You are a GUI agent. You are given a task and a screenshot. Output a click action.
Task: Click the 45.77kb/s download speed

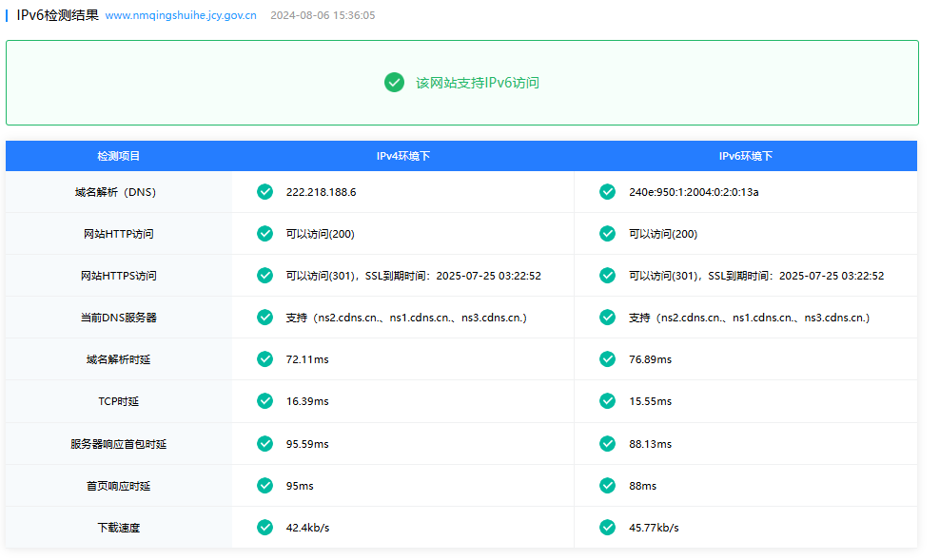654,529
